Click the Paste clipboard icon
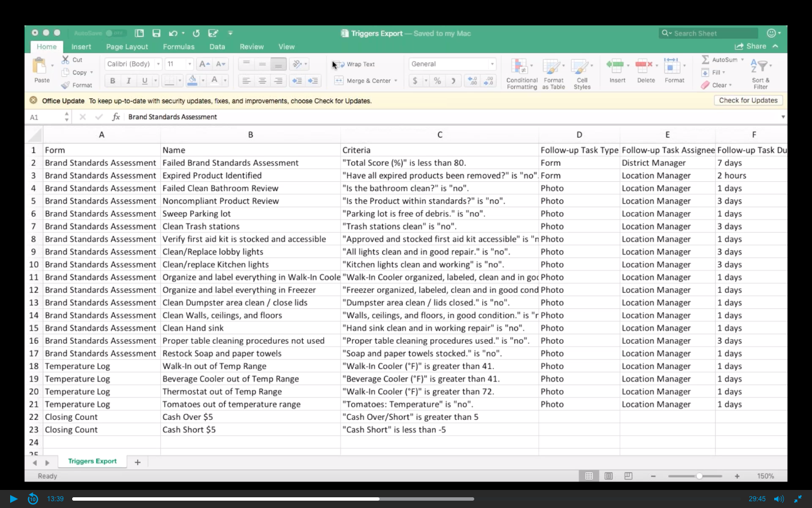 tap(40, 66)
